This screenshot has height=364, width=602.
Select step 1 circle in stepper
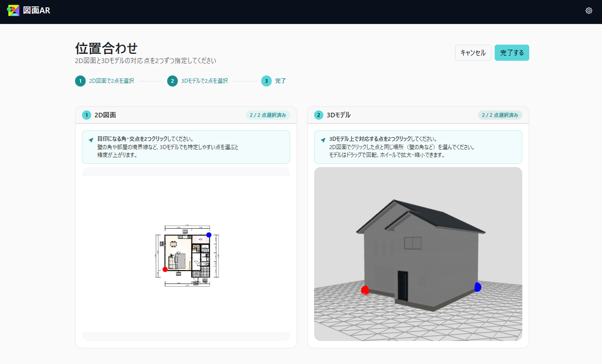click(x=81, y=81)
